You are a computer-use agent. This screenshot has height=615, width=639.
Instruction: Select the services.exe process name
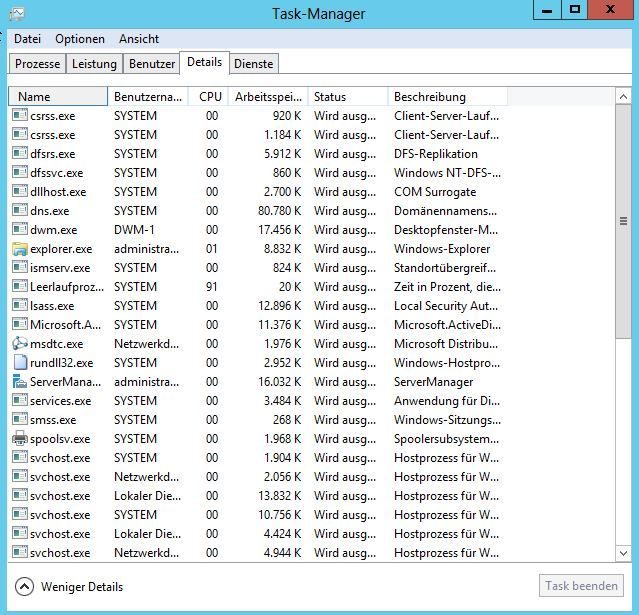click(60, 401)
